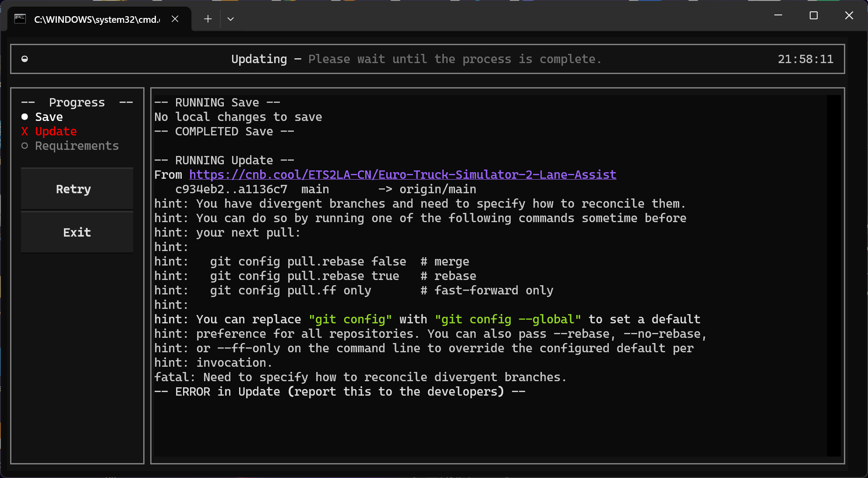Close the terminal window

click(849, 15)
